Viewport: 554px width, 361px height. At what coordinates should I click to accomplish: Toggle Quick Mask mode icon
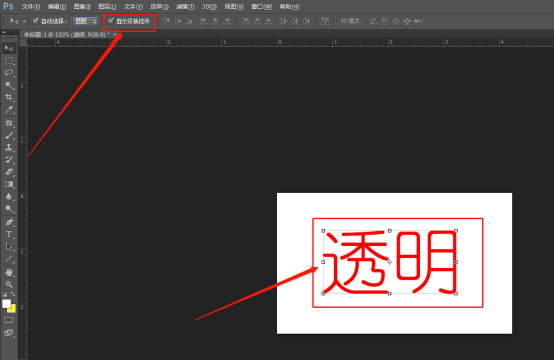8,320
